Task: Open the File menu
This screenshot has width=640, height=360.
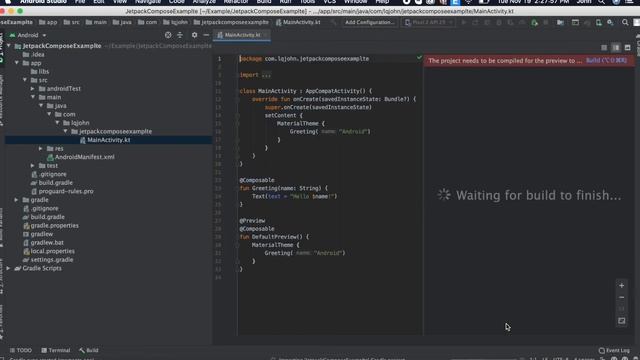Action: pyautogui.click(x=80, y=2)
